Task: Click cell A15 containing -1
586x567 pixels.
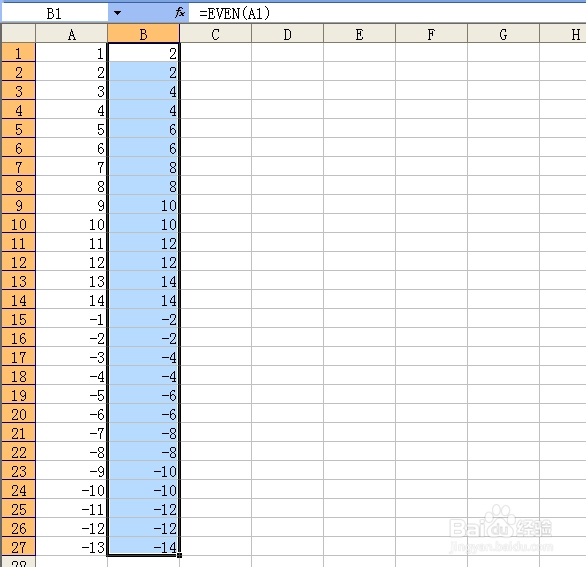Action: tap(71, 319)
